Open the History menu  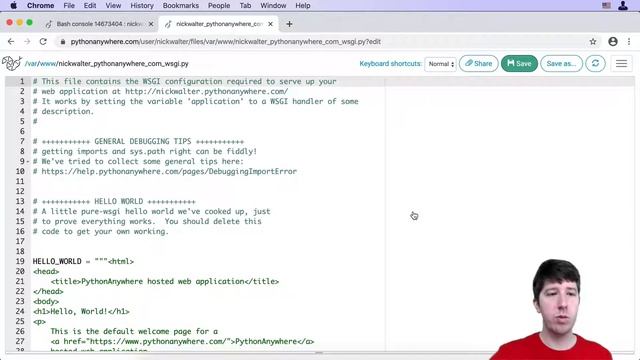tap(142, 6)
